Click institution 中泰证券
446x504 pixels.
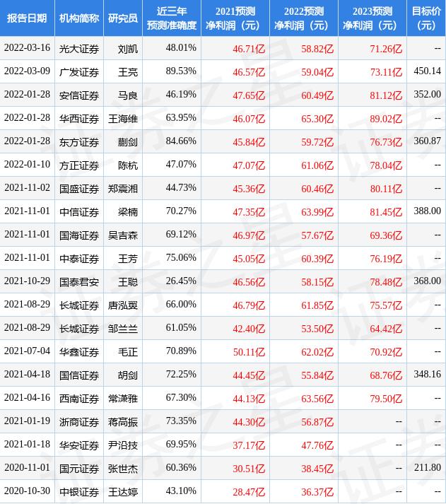pos(79,259)
